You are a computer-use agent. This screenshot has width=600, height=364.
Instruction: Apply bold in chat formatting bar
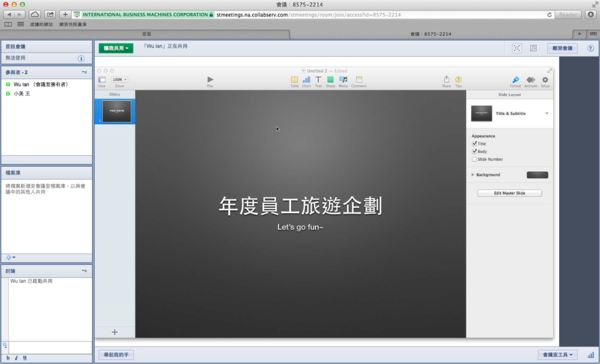tap(8, 358)
